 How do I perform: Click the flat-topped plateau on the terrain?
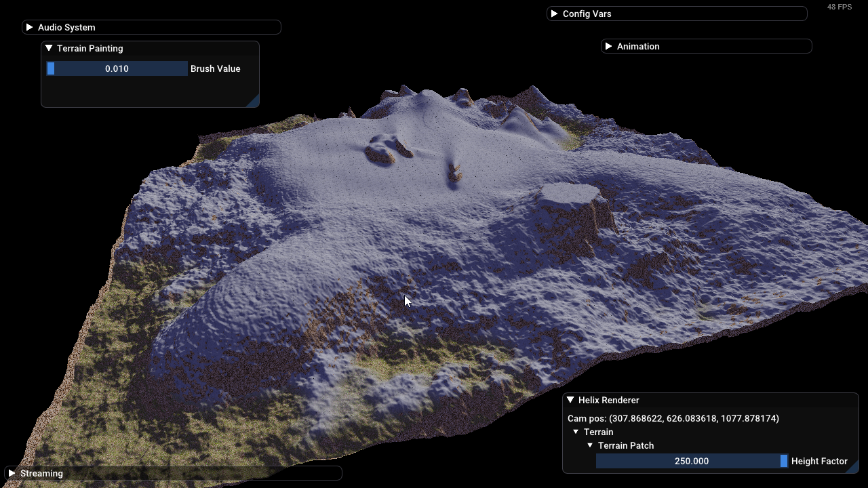569,194
